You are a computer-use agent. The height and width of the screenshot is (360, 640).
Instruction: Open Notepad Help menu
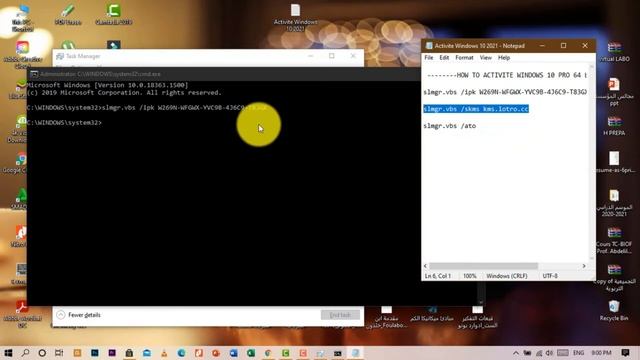pyautogui.click(x=504, y=58)
